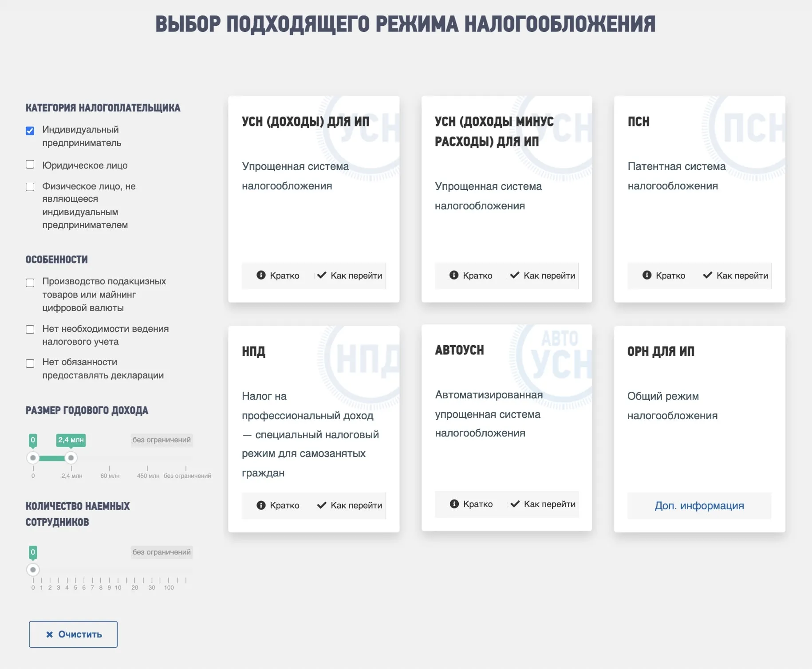Click the employees count slider handle
The width and height of the screenshot is (812, 669).
tap(33, 569)
